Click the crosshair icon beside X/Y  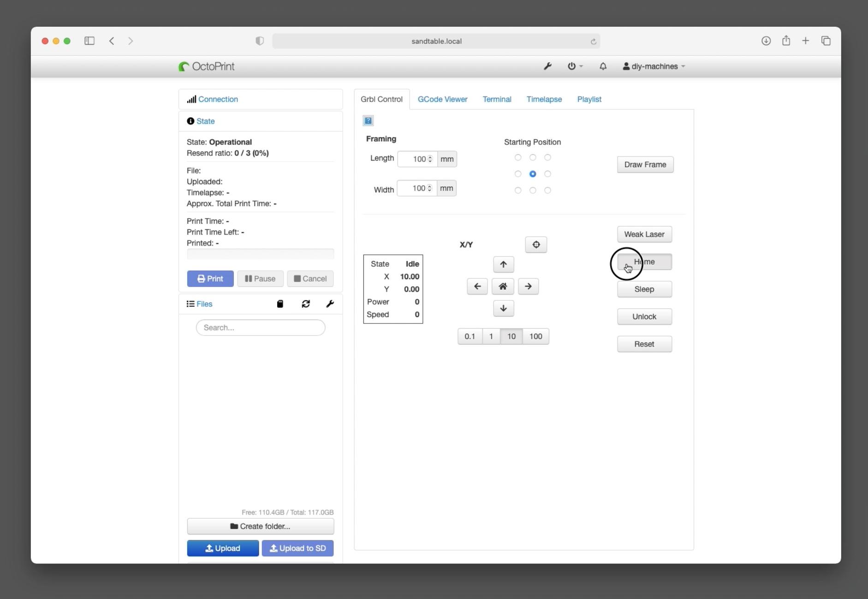[x=536, y=245]
